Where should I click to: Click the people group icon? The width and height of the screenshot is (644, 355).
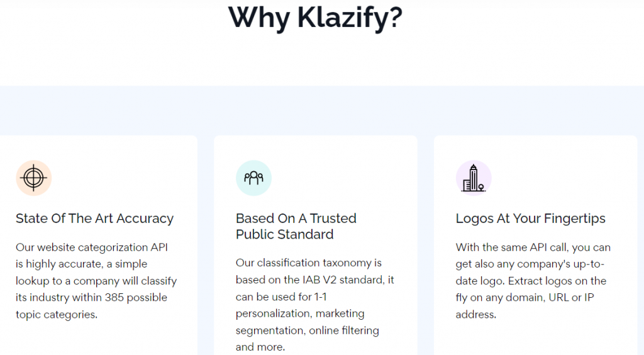click(253, 177)
